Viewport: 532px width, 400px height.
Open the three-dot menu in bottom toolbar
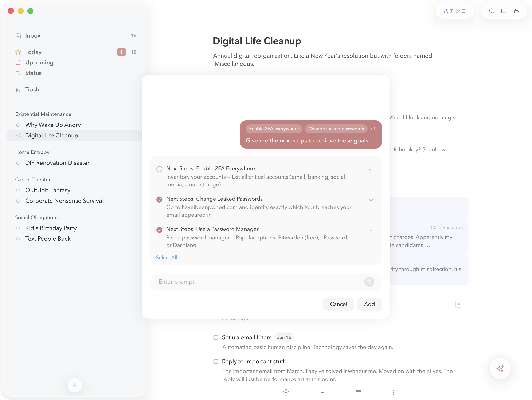393,392
